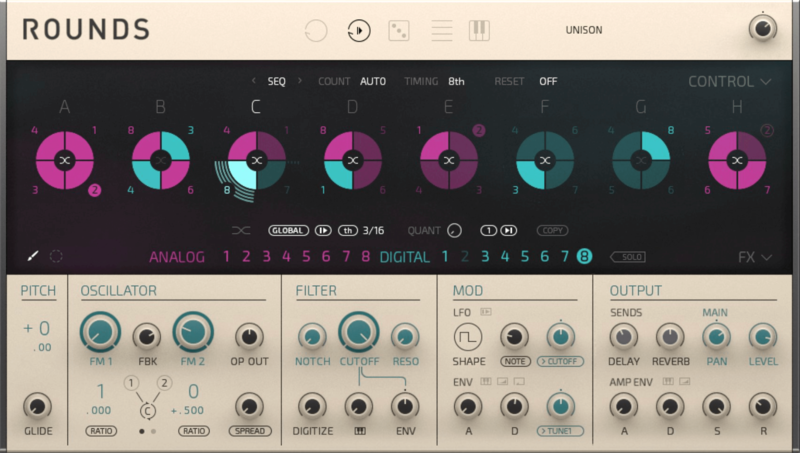Click the keyboard icon next to AMP ENV label
Screen dimensions: 800x453
[x=668, y=381]
